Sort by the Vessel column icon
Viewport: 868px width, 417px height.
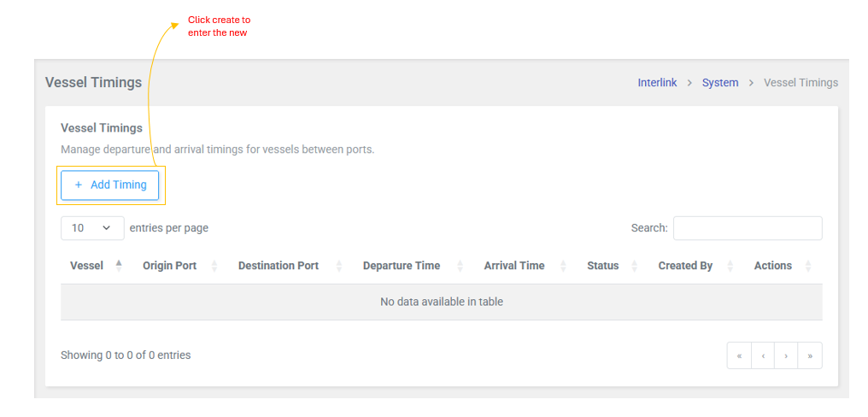[x=119, y=266]
